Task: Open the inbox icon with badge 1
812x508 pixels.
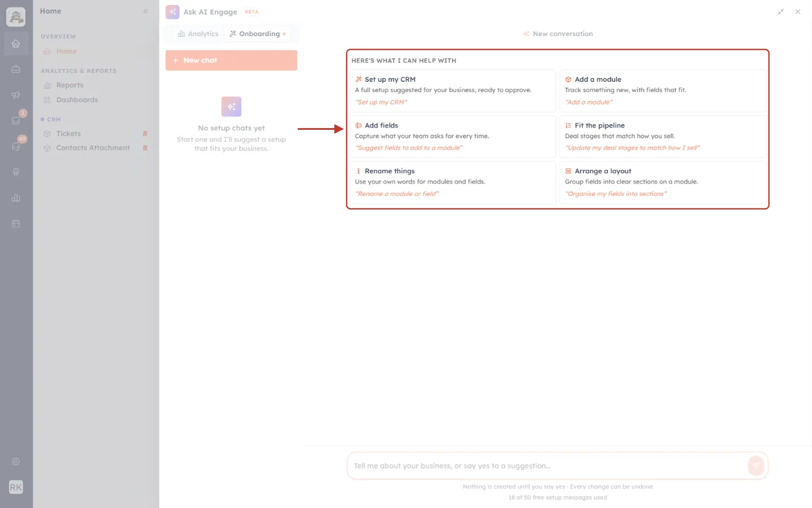Action: click(x=16, y=120)
